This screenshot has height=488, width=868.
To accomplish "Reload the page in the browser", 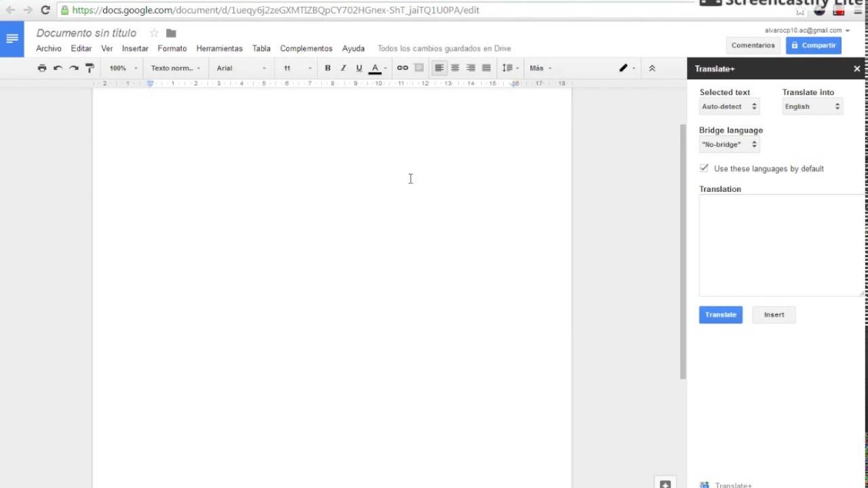I will pos(45,10).
